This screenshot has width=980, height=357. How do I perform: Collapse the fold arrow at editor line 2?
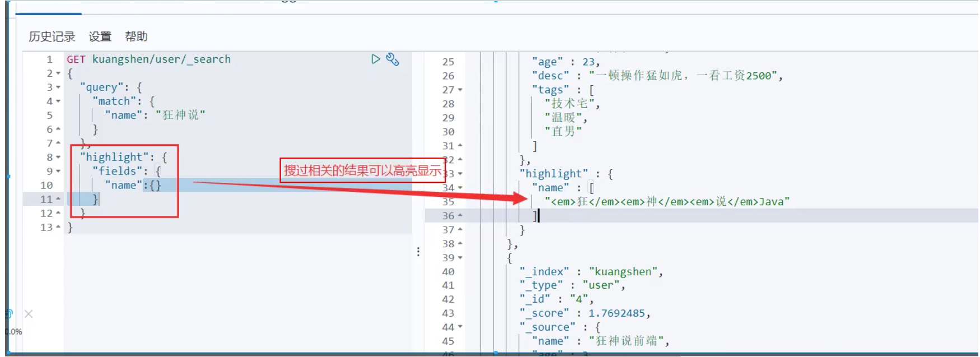click(x=58, y=73)
